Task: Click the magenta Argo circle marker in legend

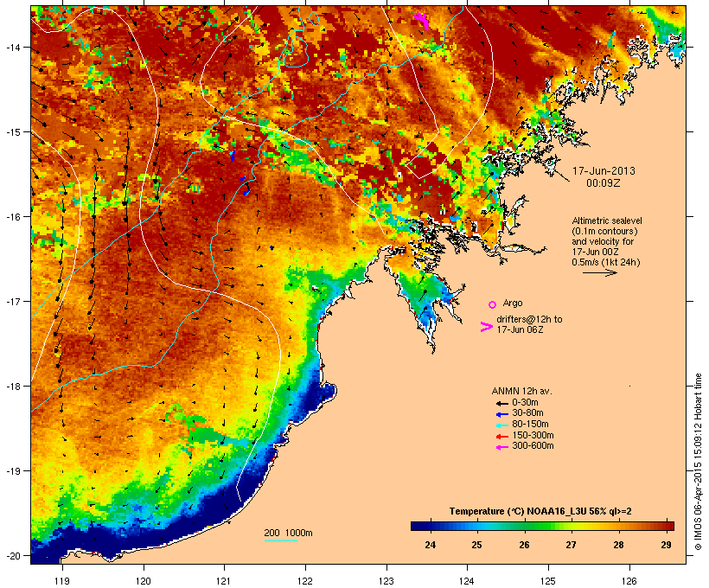Action: [x=493, y=304]
